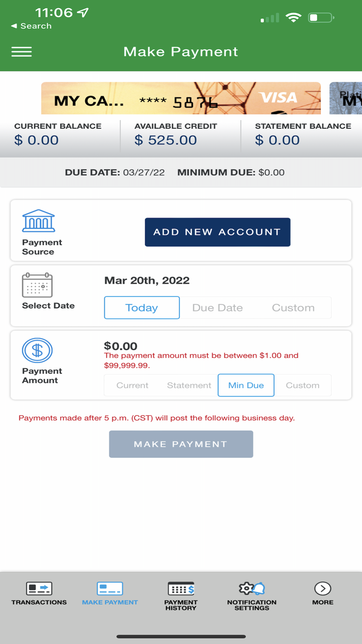Tap the More chevron icon
The height and width of the screenshot is (644, 362).
pyautogui.click(x=322, y=589)
